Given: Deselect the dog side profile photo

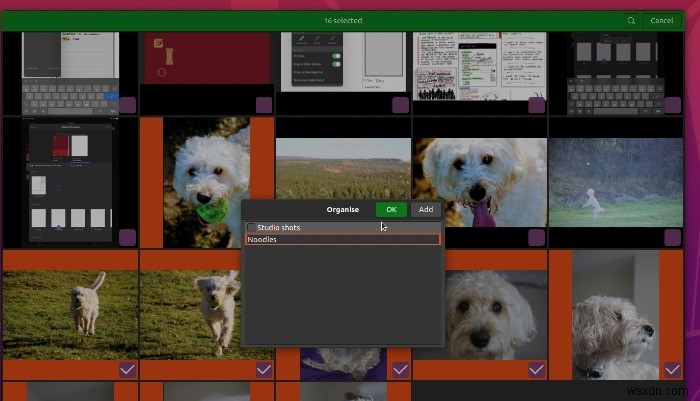Looking at the screenshot, I should tap(673, 370).
